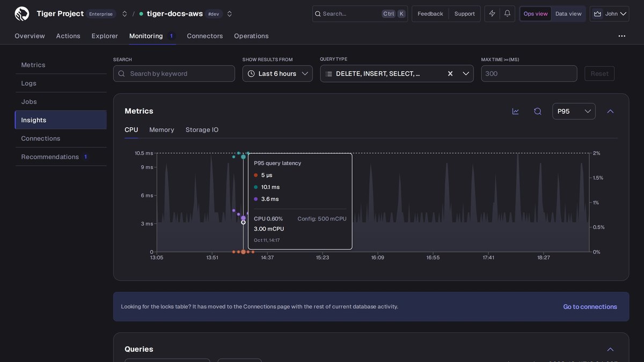Switch to Data view

click(568, 14)
